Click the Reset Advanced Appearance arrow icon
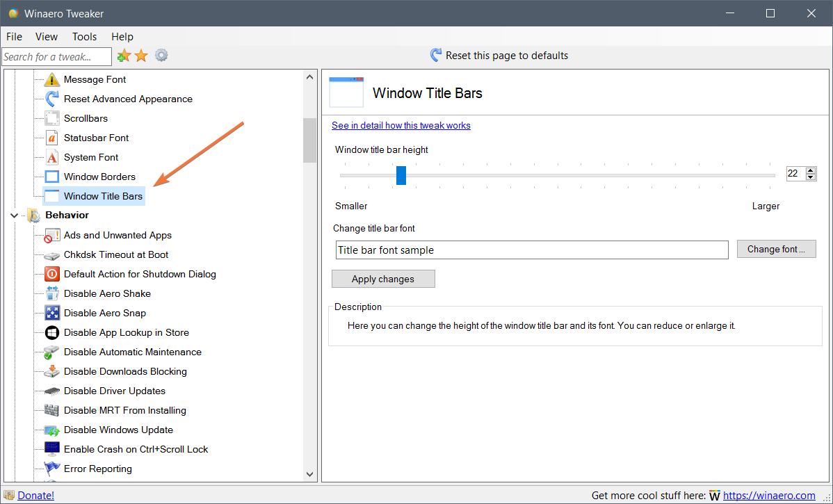 tap(52, 99)
